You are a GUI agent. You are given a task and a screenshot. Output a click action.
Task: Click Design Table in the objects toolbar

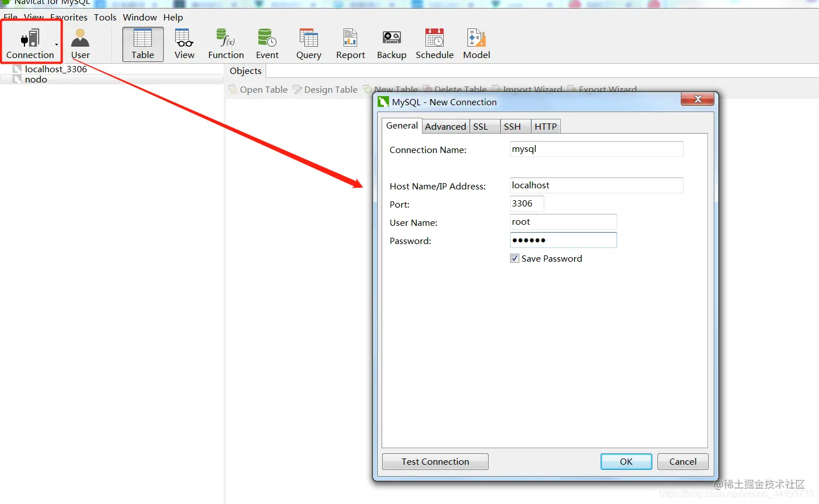325,89
